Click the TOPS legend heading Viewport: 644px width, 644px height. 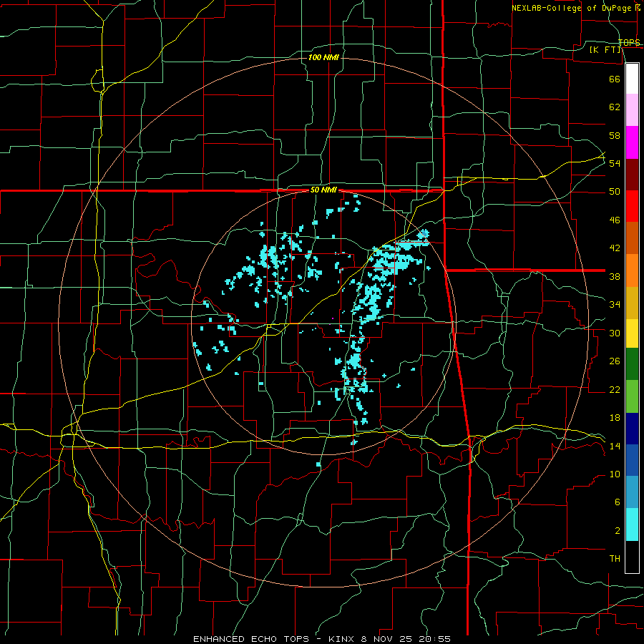click(x=629, y=42)
